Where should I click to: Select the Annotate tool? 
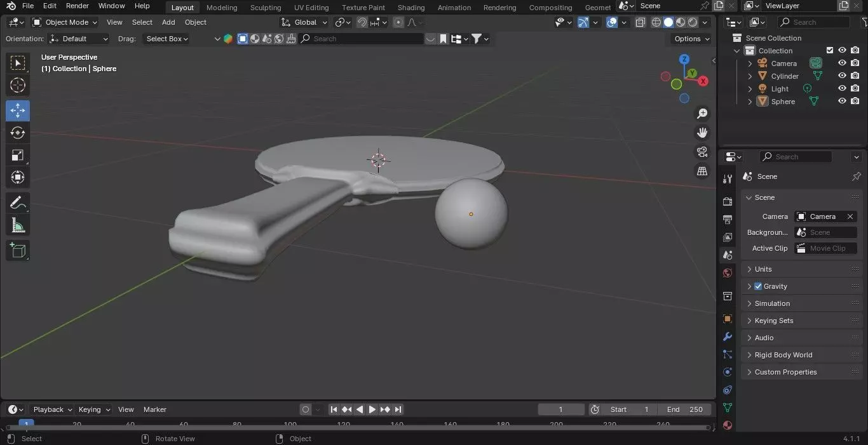point(18,203)
